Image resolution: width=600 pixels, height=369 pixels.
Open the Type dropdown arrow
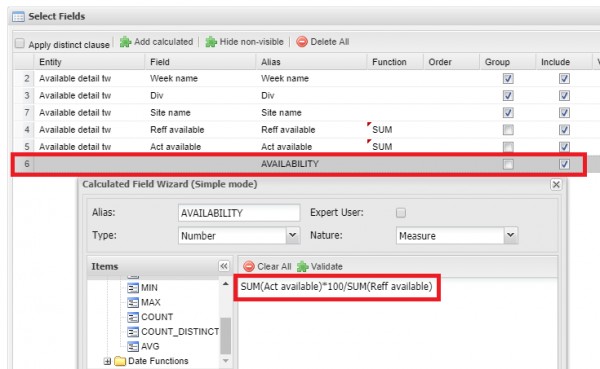[x=293, y=235]
